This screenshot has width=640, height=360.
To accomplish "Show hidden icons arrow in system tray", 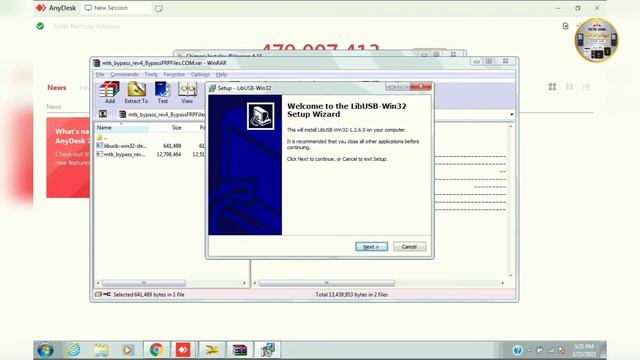I will [x=529, y=350].
